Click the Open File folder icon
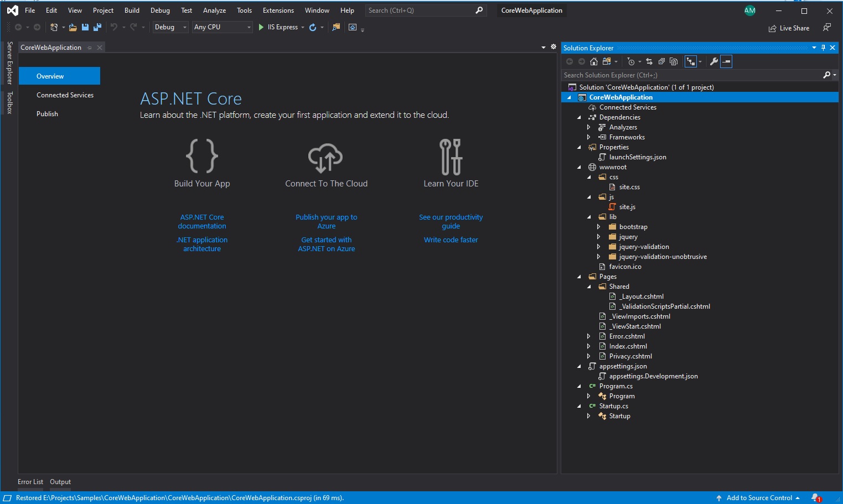 tap(73, 27)
